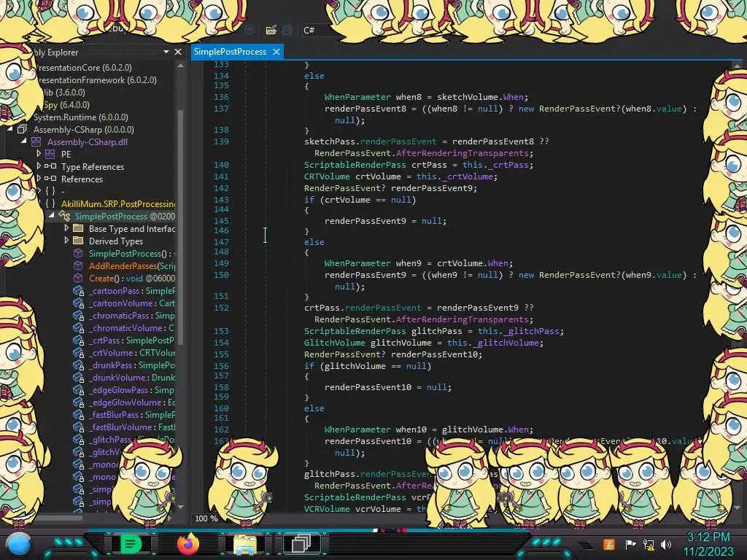Expand the References node
The image size is (747, 560).
[x=39, y=179]
